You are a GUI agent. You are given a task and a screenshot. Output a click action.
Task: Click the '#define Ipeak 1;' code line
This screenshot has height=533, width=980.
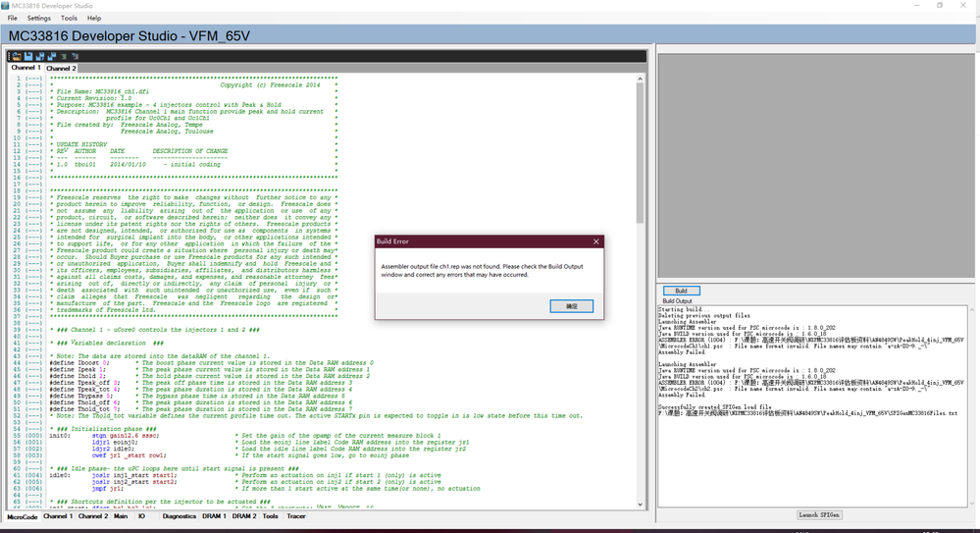77,370
